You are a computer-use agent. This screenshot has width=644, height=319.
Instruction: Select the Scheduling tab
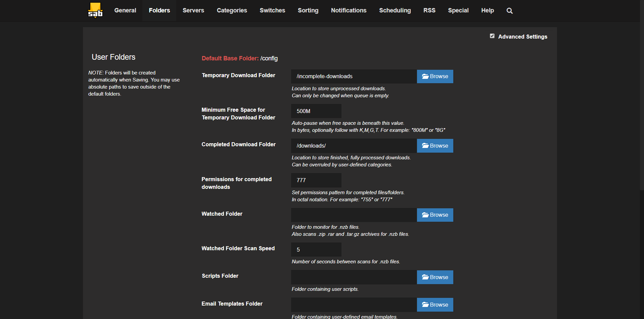395,11
